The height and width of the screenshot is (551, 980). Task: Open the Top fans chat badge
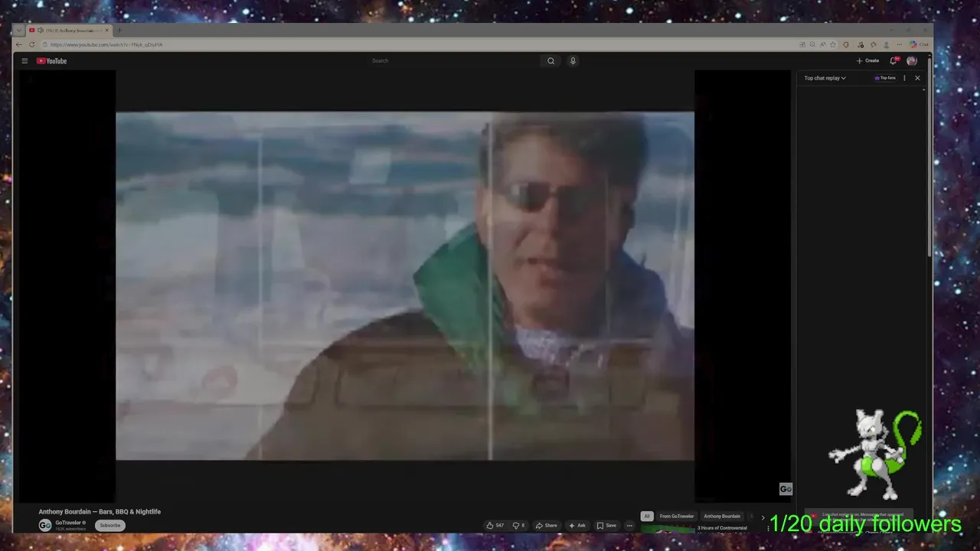pyautogui.click(x=885, y=78)
